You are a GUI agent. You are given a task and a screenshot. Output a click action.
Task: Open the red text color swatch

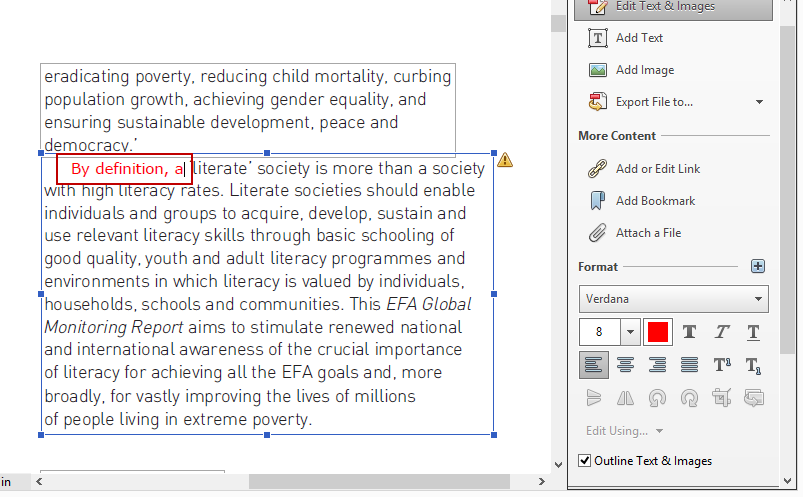pyautogui.click(x=658, y=332)
